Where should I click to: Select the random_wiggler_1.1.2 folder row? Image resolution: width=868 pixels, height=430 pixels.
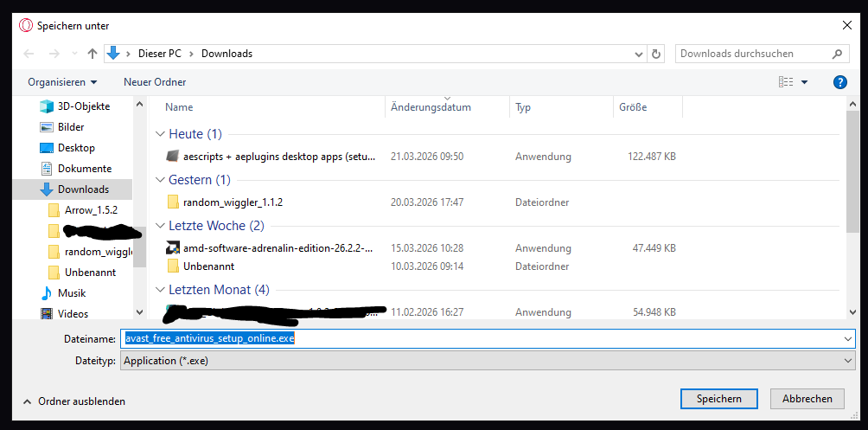click(x=233, y=202)
